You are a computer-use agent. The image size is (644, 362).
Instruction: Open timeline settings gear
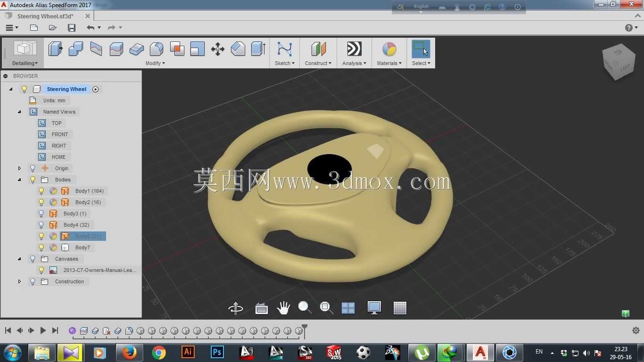point(636,330)
